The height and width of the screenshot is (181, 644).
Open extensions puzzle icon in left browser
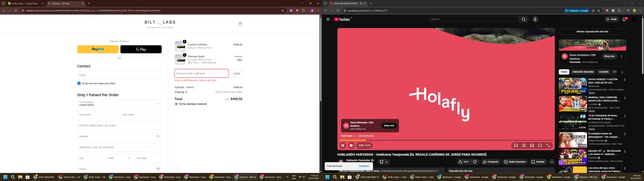(x=303, y=10)
